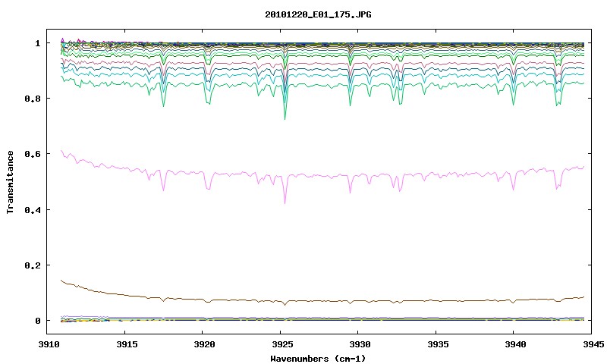Click the y-axis tick label 0.4
The width and height of the screenshot is (607, 364).
[33, 209]
